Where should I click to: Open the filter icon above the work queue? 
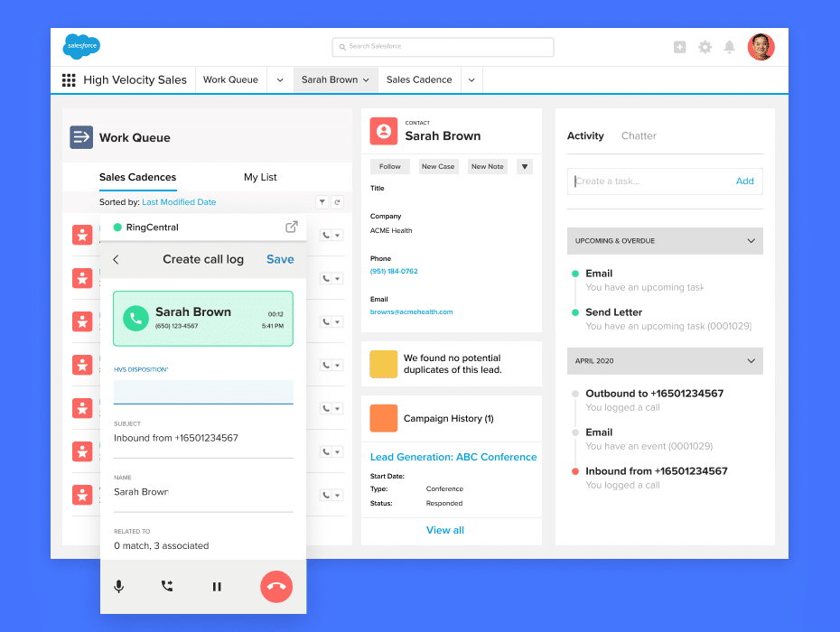(x=322, y=201)
